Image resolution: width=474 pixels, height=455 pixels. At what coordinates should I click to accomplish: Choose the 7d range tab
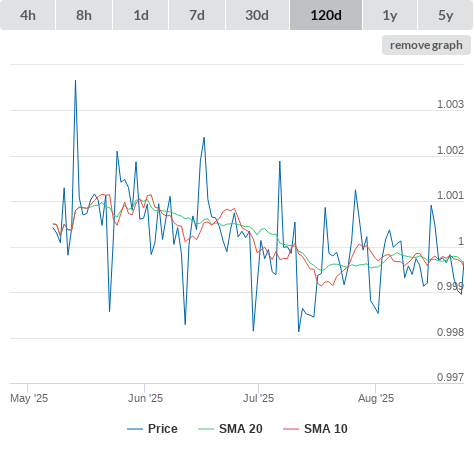[x=197, y=15]
